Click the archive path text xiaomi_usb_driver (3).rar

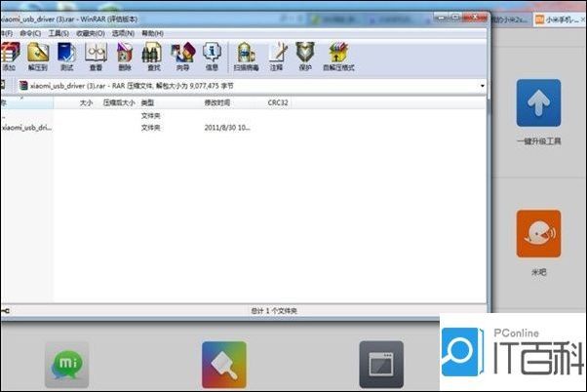(x=67, y=86)
